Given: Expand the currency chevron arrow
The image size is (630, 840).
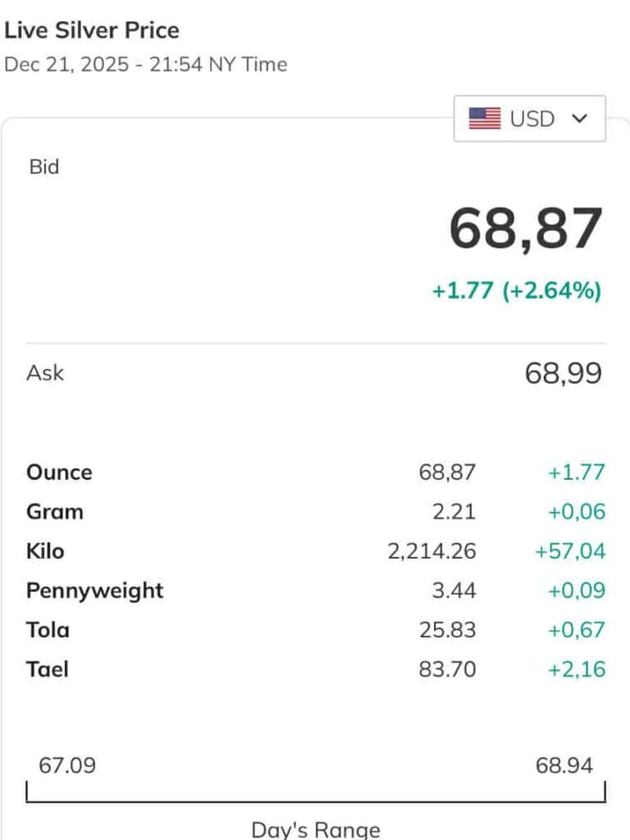Looking at the screenshot, I should (580, 119).
